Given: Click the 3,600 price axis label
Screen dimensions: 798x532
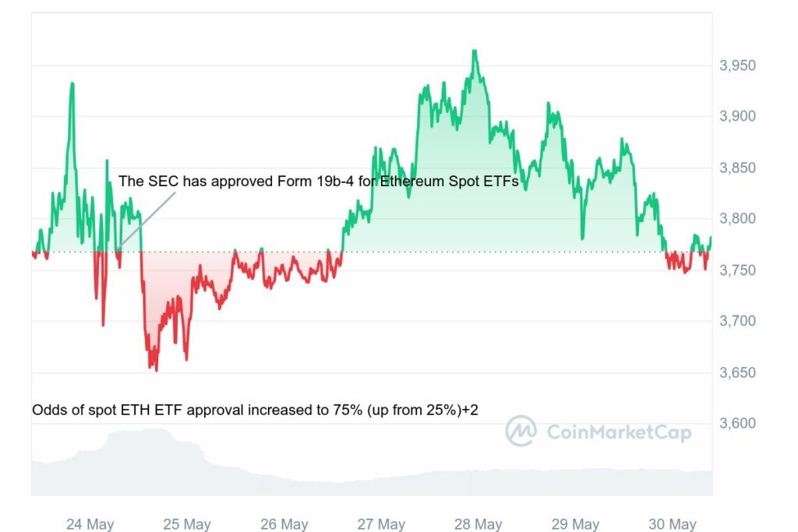Looking at the screenshot, I should (736, 424).
